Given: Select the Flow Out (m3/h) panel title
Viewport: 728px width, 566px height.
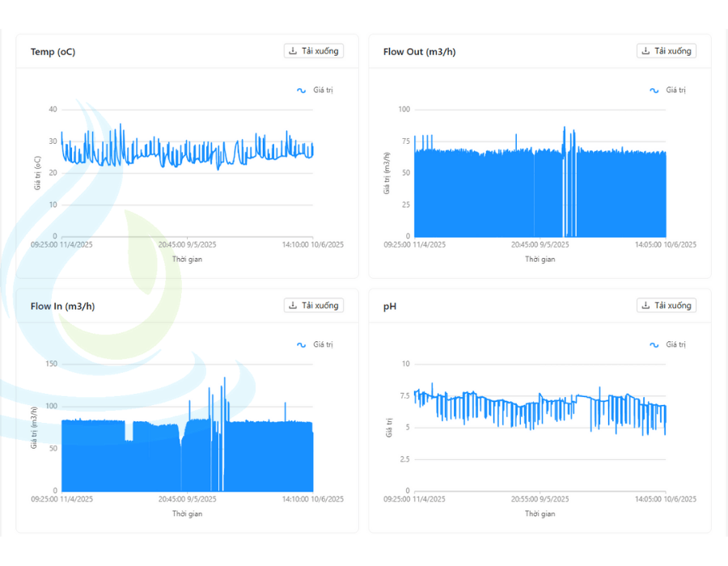Looking at the screenshot, I should pyautogui.click(x=420, y=52).
